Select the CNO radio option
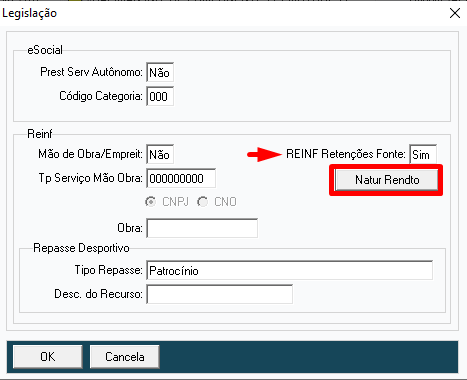The image size is (467, 380). (217, 202)
